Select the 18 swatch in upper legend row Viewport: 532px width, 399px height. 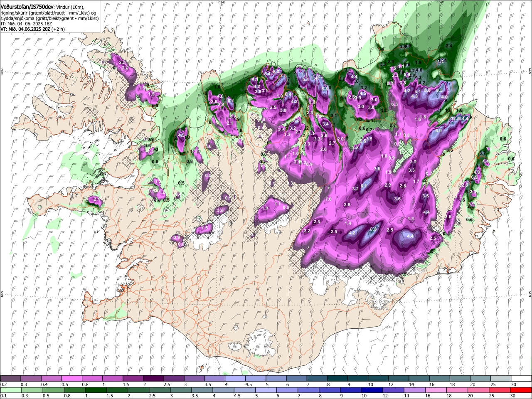(x=460, y=378)
